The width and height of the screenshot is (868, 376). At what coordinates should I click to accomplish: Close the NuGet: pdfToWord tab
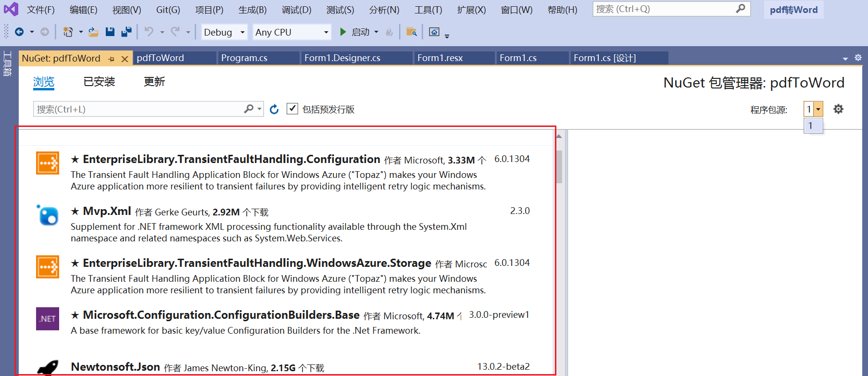[125, 59]
